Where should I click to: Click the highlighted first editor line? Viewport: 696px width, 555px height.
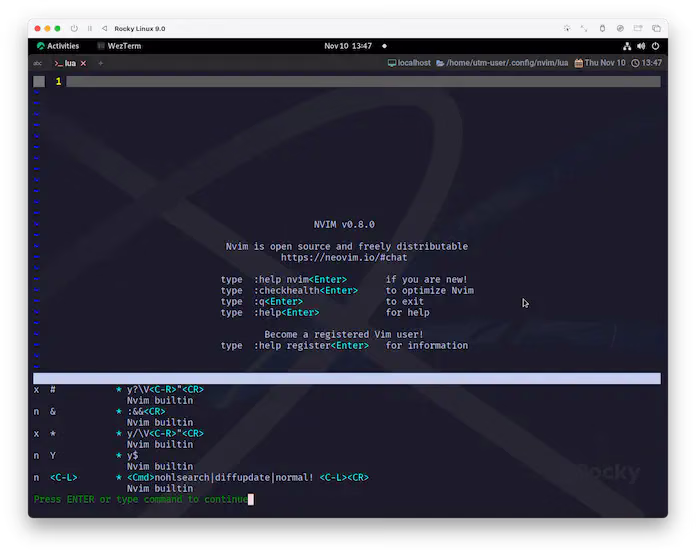click(363, 81)
